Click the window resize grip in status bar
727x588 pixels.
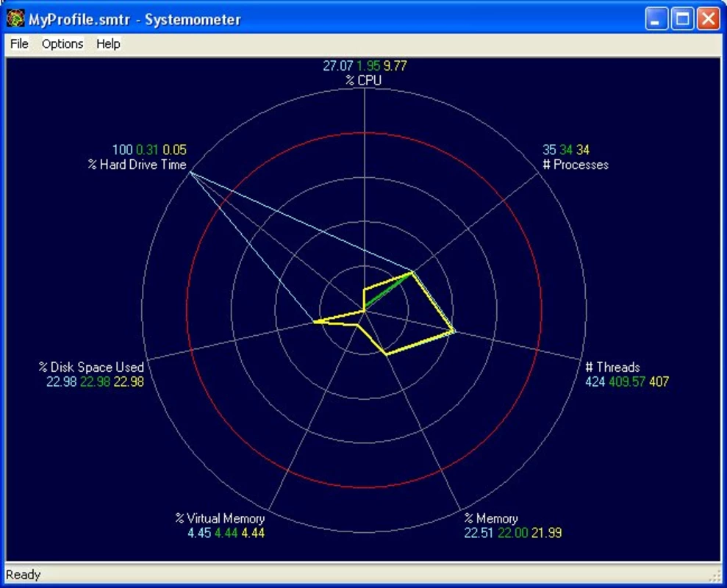(715, 576)
